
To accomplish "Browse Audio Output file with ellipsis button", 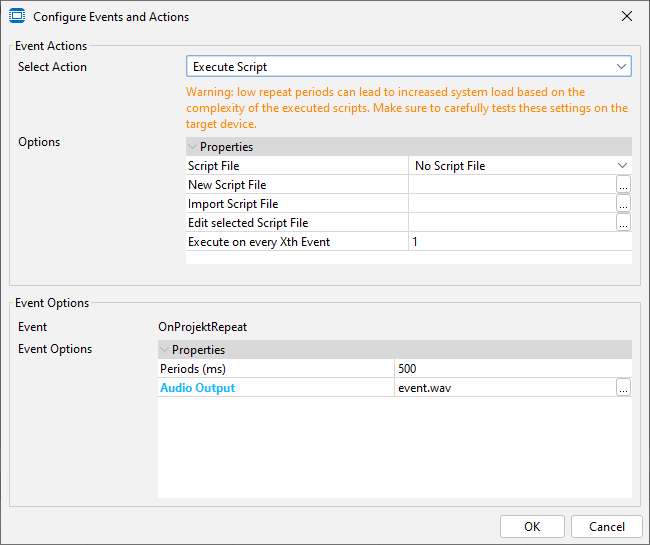I will tap(623, 388).
